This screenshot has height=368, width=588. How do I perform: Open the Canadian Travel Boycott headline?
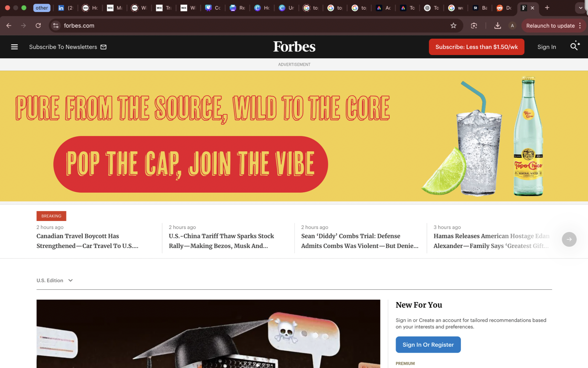click(x=87, y=241)
